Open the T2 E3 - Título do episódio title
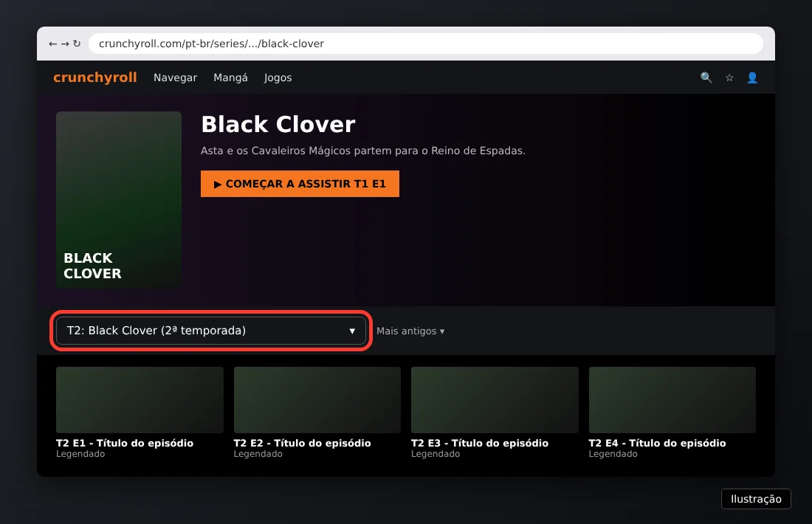 480,444
